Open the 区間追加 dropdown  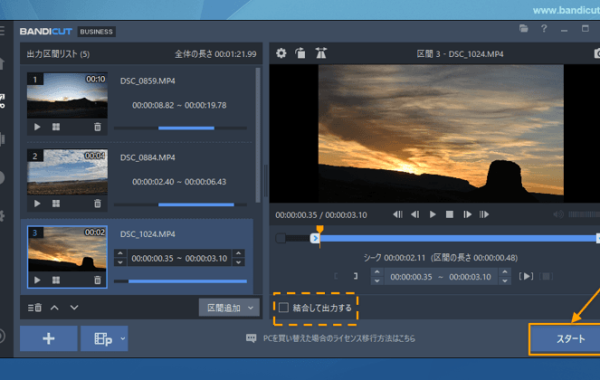pyautogui.click(x=229, y=308)
